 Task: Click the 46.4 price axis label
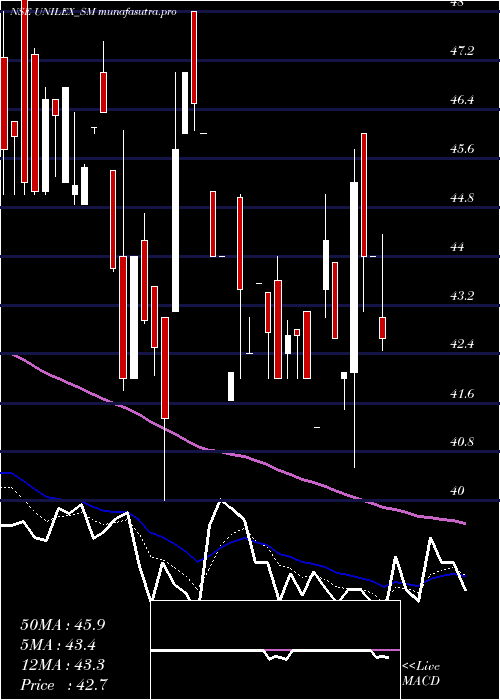click(462, 100)
